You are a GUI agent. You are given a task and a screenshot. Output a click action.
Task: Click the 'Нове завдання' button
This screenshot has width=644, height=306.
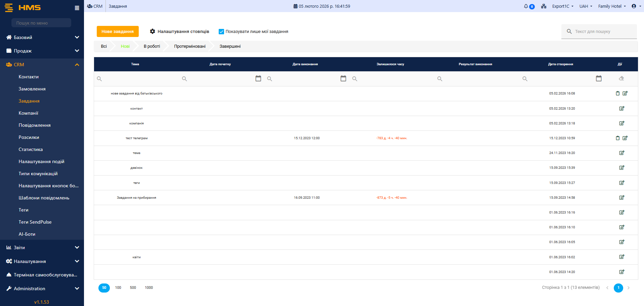(x=118, y=32)
